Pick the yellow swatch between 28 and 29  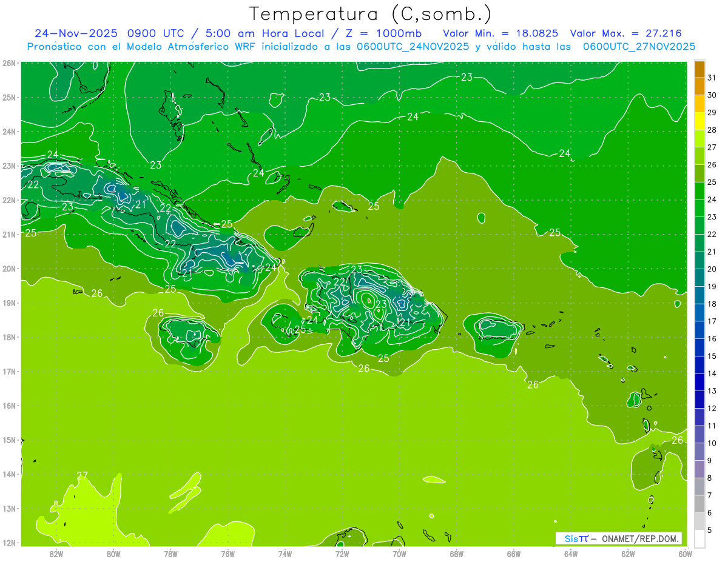coord(699,121)
